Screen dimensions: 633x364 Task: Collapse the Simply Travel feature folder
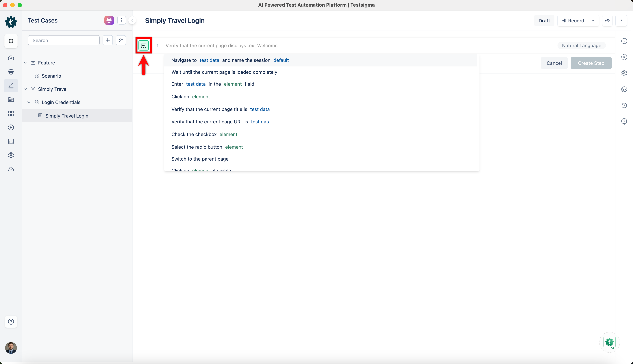pos(25,89)
